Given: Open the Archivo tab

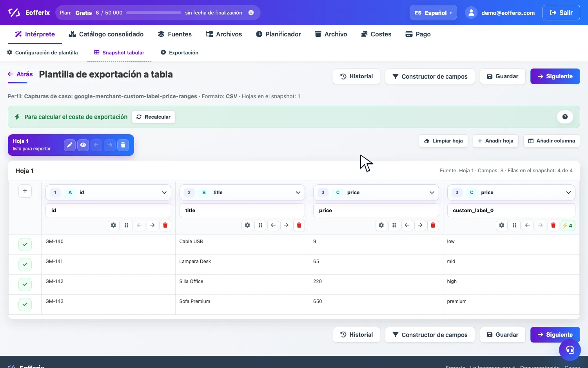Looking at the screenshot, I should (x=331, y=34).
